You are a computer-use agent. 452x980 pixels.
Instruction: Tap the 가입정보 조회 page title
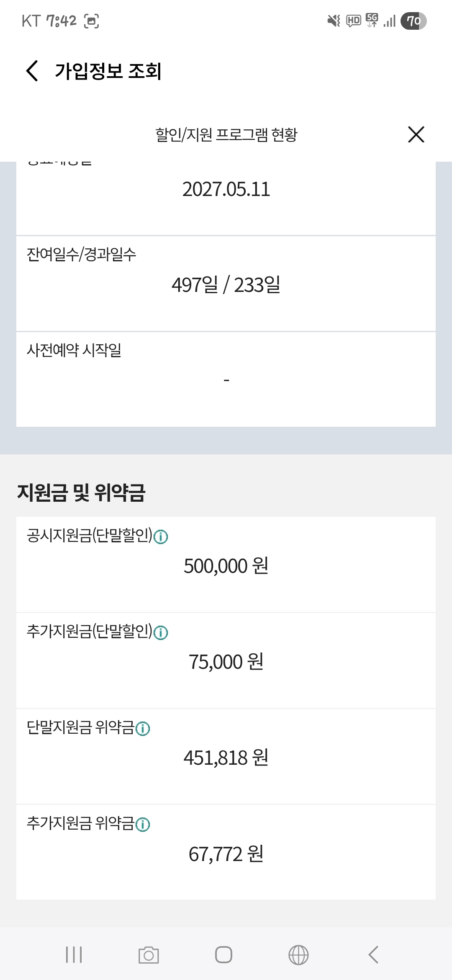point(108,71)
